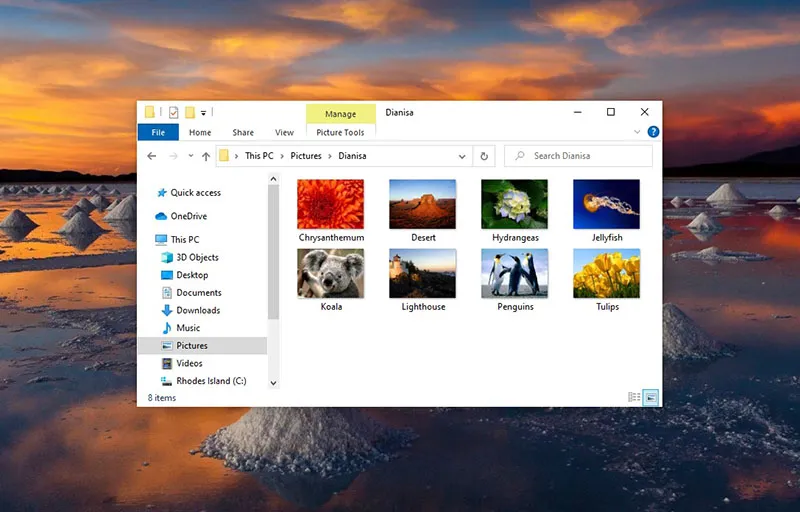This screenshot has width=800, height=512.
Task: Open recent locations dropdown arrow
Action: pos(189,156)
